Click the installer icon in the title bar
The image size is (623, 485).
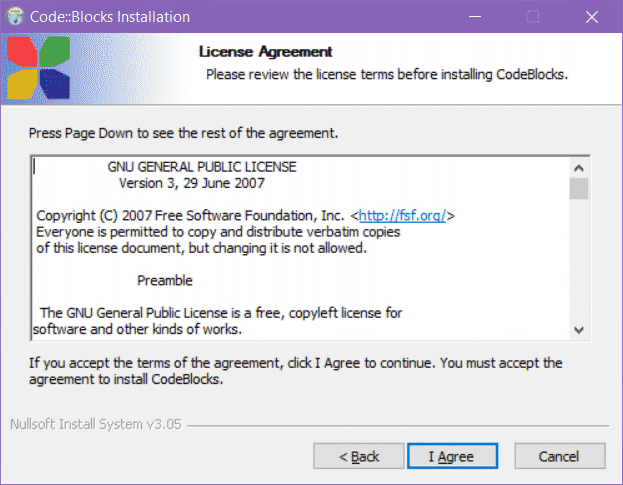(17, 17)
